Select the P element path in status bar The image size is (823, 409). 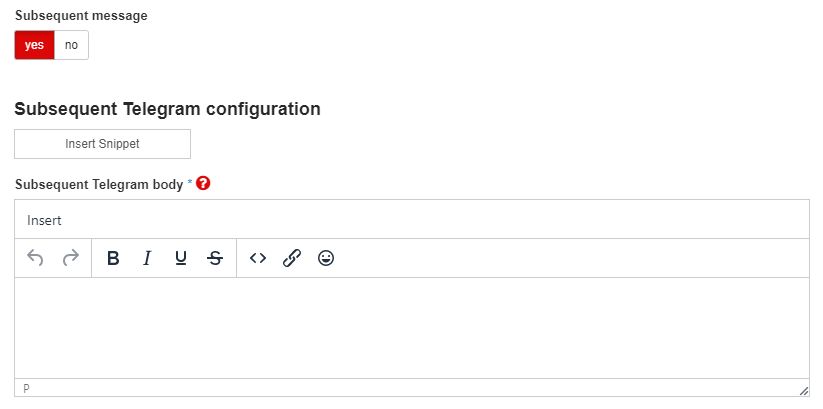[x=26, y=388]
